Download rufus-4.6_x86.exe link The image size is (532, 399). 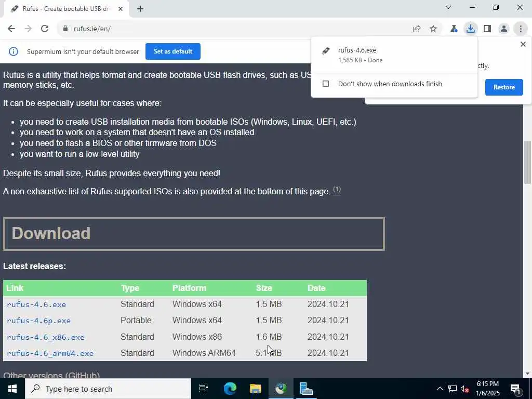pos(46,337)
